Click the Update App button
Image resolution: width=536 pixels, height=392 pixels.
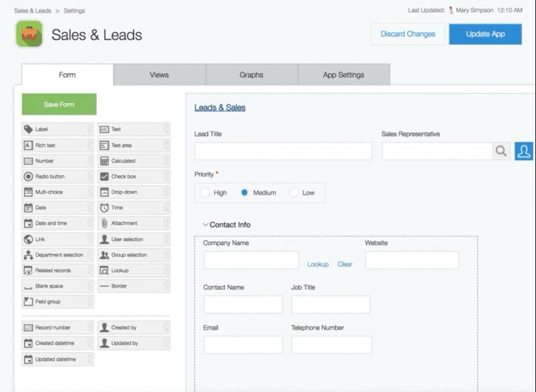click(485, 34)
